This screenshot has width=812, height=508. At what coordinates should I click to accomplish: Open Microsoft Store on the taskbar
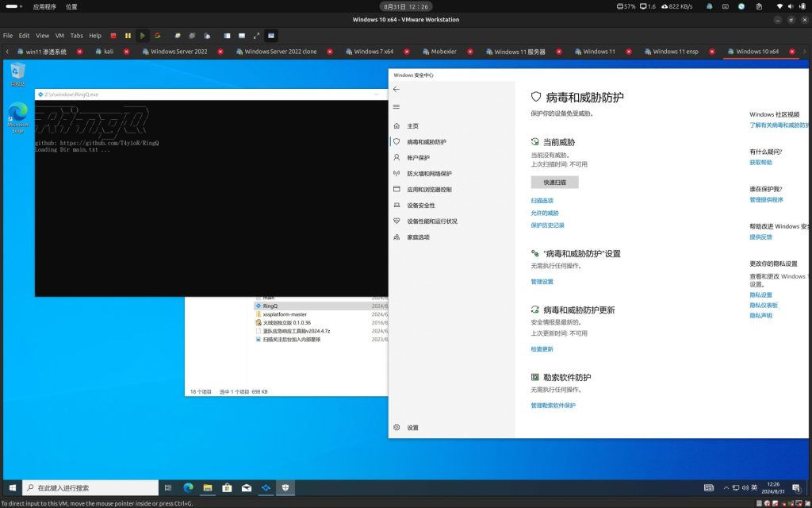[227, 488]
